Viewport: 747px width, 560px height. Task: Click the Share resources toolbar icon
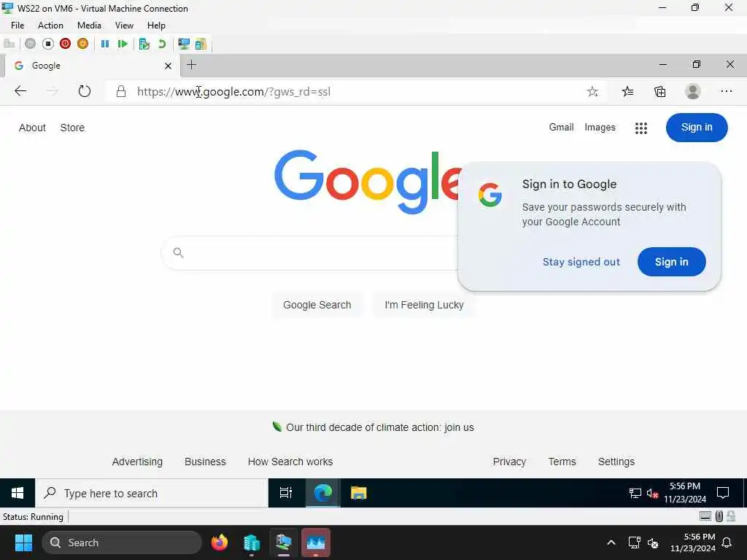[201, 44]
